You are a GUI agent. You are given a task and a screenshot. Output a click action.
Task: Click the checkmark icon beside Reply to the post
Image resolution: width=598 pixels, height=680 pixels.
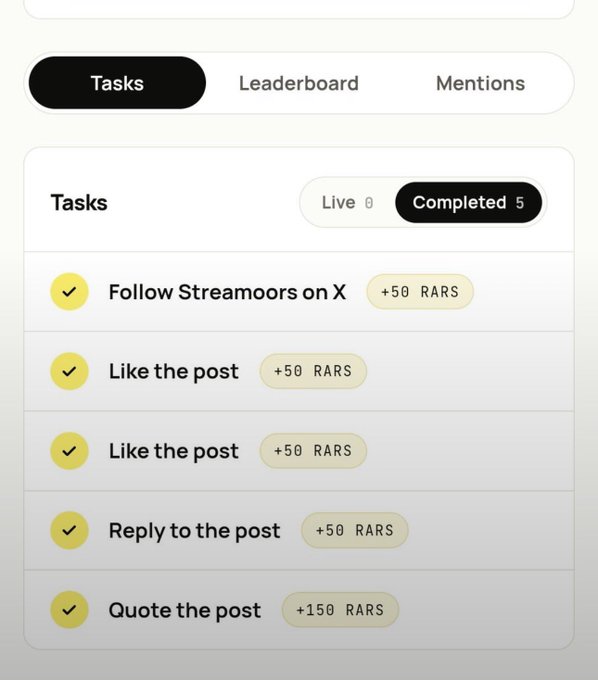pos(69,530)
